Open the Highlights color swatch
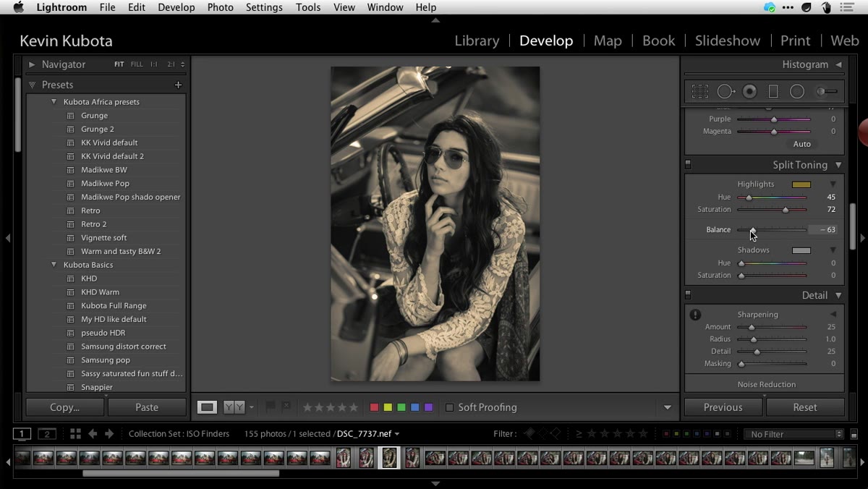The image size is (868, 489). [x=801, y=184]
